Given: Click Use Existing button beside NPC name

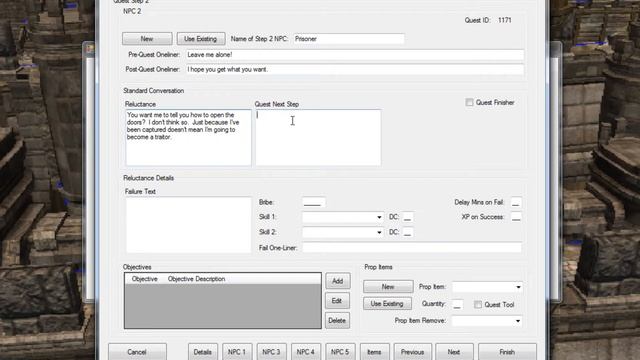Looking at the screenshot, I should [x=201, y=39].
